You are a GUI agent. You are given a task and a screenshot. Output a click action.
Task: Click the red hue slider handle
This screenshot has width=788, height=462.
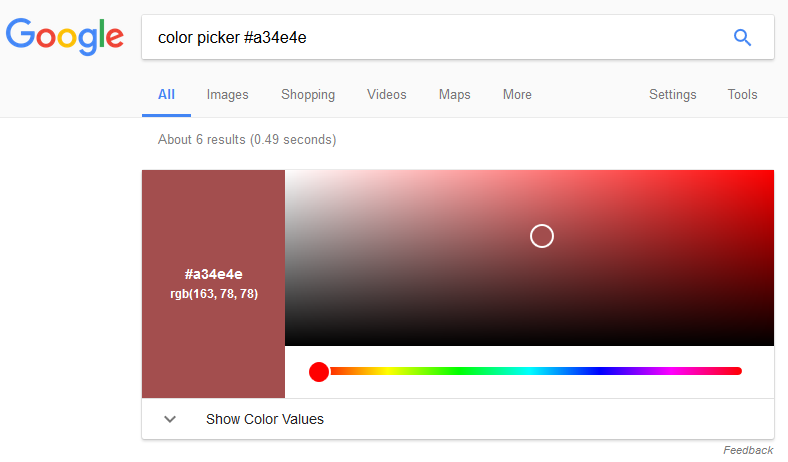319,372
